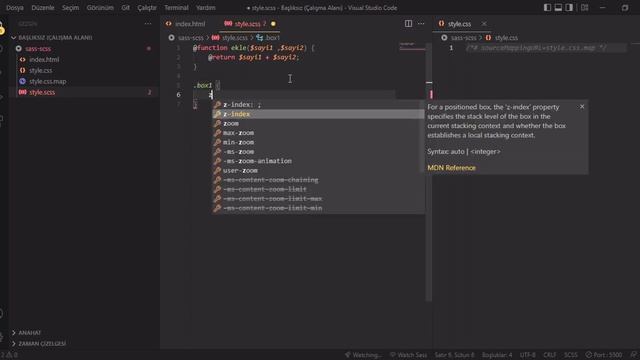Click style.scss breadcrumb in left editor
The height and width of the screenshot is (360, 640).
point(235,38)
